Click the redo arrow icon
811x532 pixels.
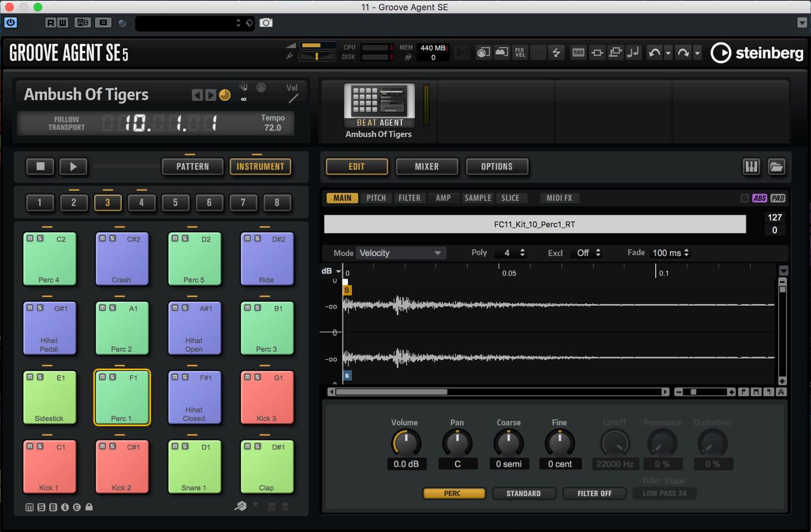[x=683, y=53]
